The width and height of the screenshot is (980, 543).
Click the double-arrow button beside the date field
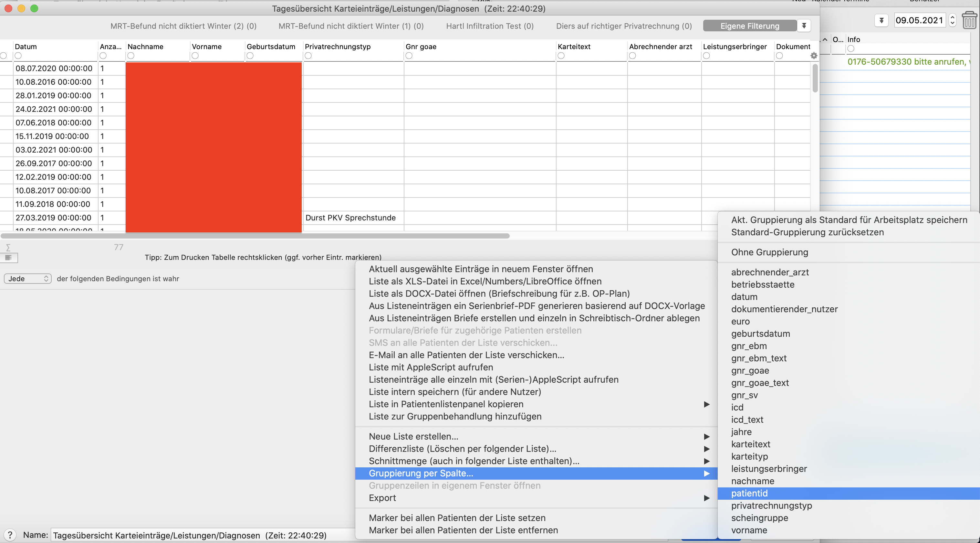tap(881, 20)
